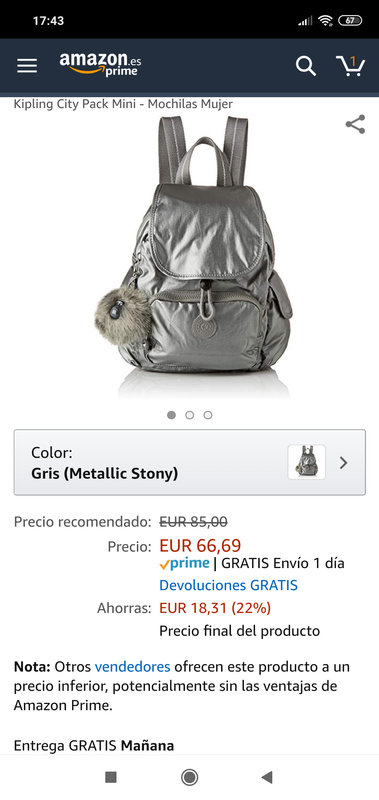
Task: Tap the Android recent apps square
Action: [x=111, y=777]
